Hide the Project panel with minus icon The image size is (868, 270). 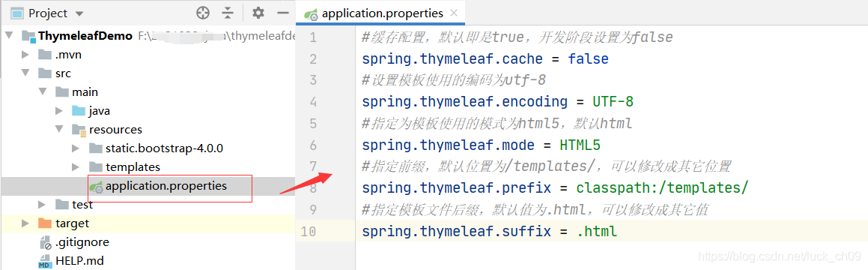click(x=283, y=13)
